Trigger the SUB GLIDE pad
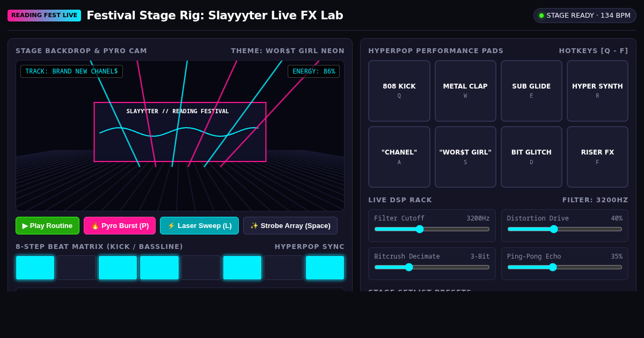 [531, 91]
